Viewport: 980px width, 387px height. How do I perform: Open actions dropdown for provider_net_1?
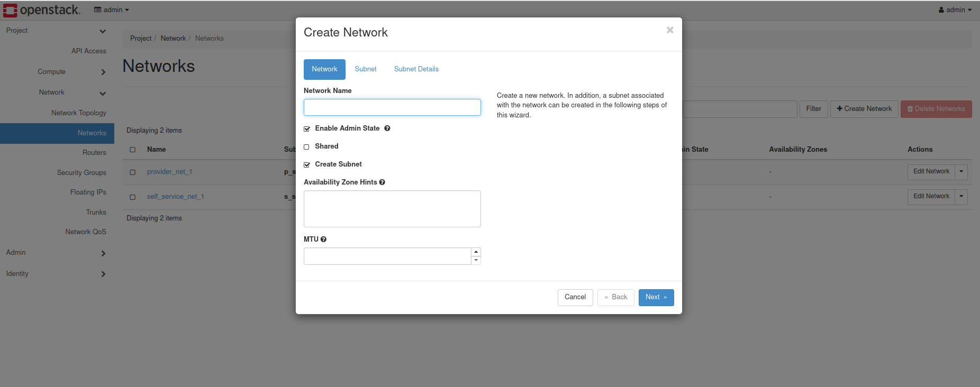point(961,172)
